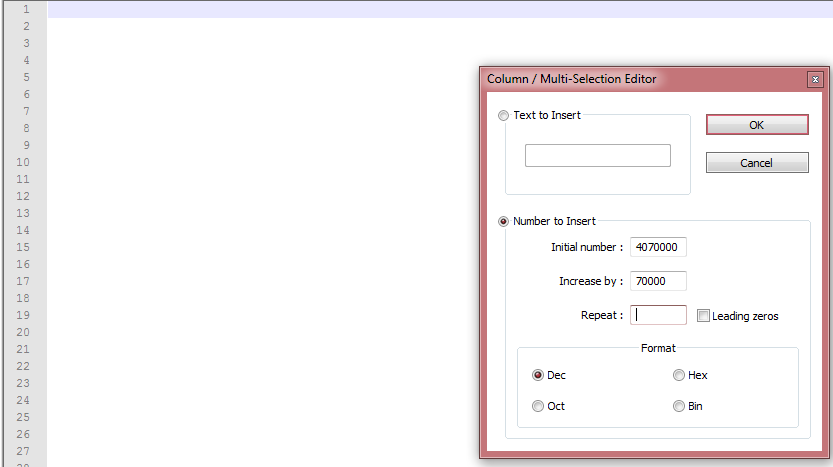Choose the Hex format option
This screenshot has width=833, height=467.
(678, 375)
